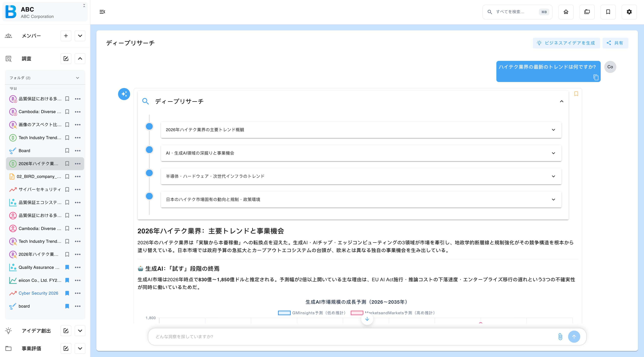
Task: Remove bookmark from Cyber Security 2026
Action: [67, 293]
